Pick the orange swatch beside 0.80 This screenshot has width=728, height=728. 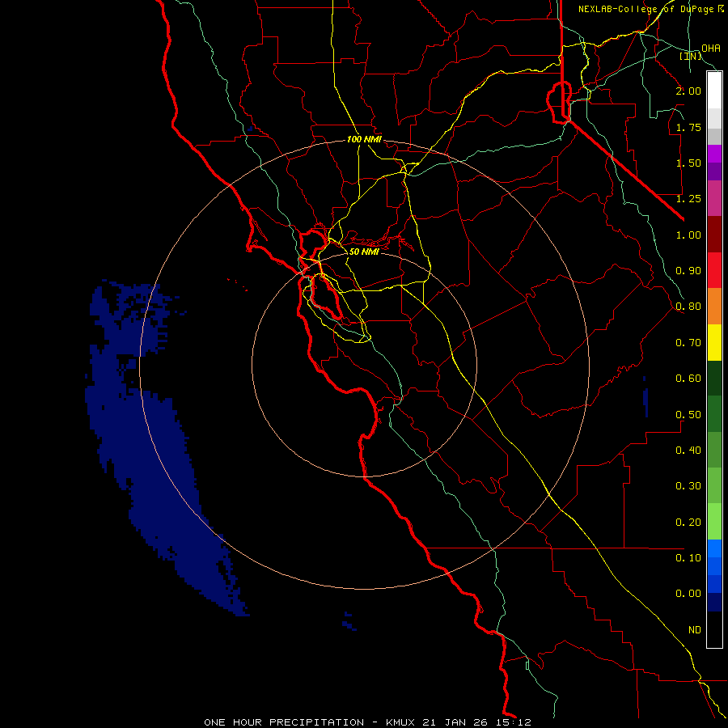pos(714,306)
